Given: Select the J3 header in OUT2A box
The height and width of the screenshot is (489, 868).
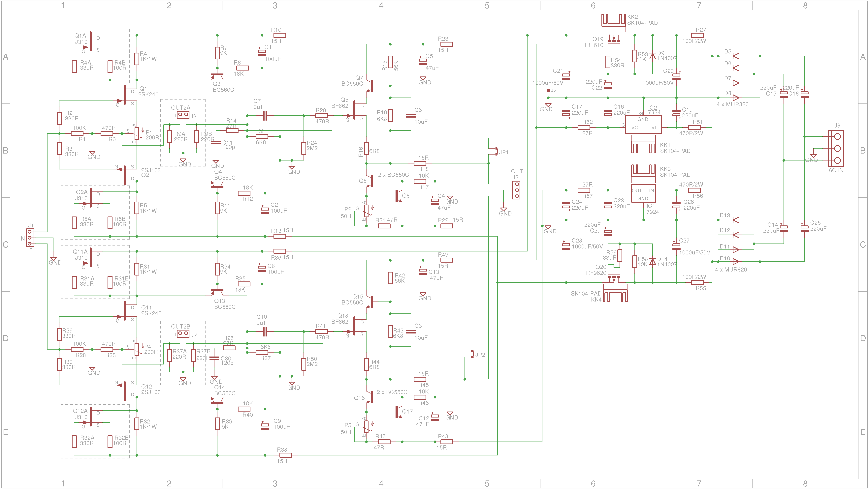Looking at the screenshot, I should (x=183, y=115).
